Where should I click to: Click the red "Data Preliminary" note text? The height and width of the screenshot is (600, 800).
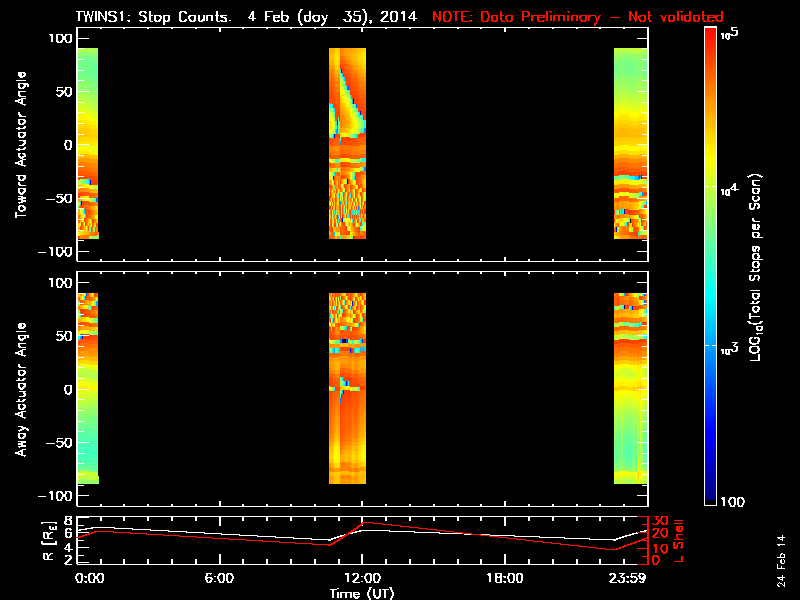coord(577,17)
